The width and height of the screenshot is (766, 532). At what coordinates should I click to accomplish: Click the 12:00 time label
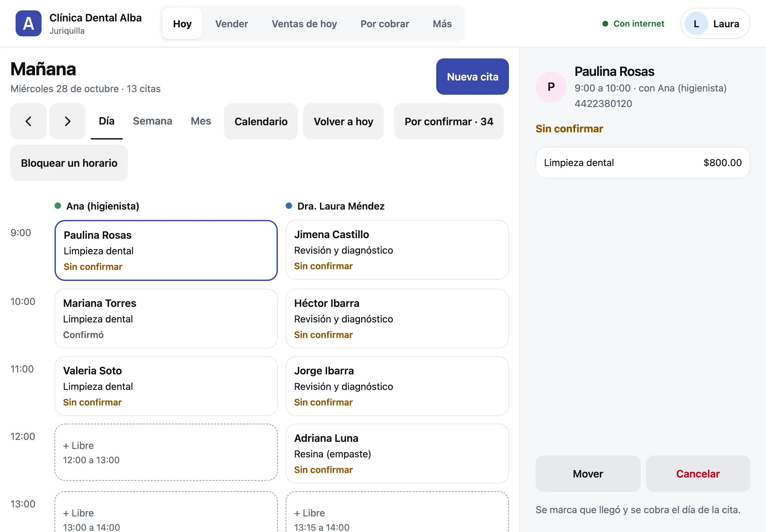(23, 436)
